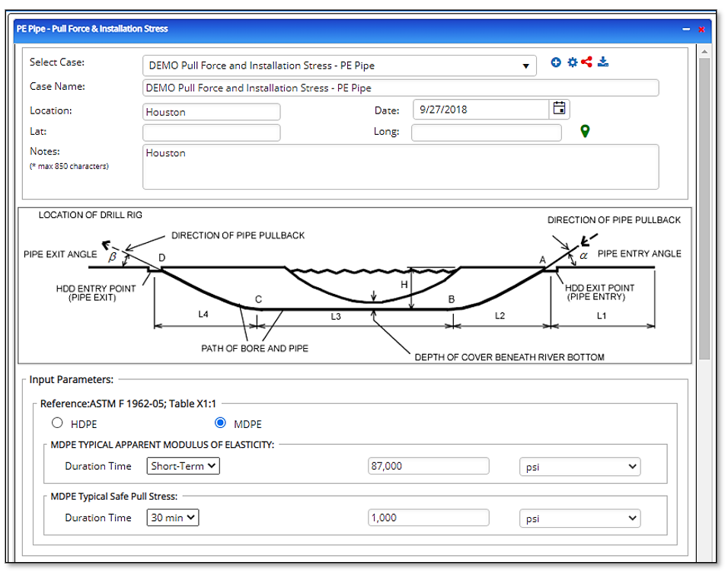Open case settings via the gear icon
Image resolution: width=728 pixels, height=575 pixels.
point(573,62)
